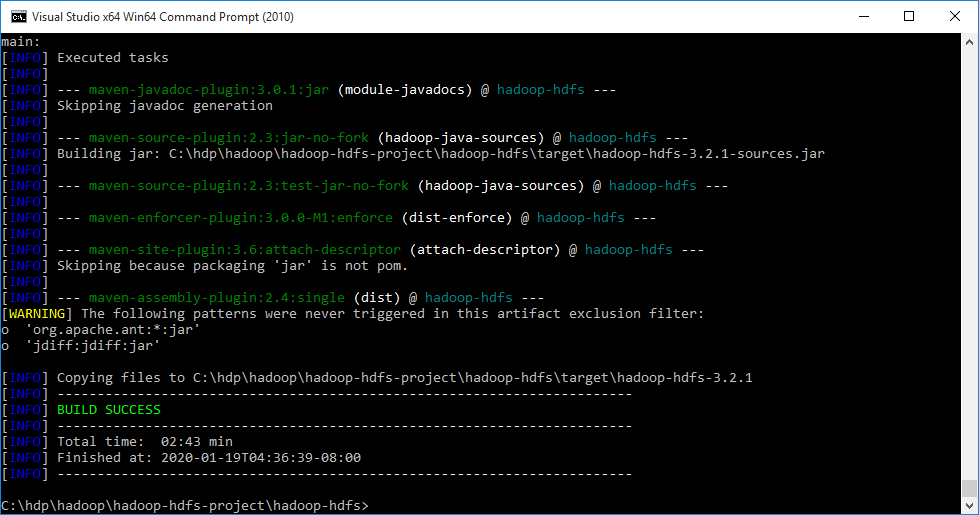Click the window title text

point(163,17)
